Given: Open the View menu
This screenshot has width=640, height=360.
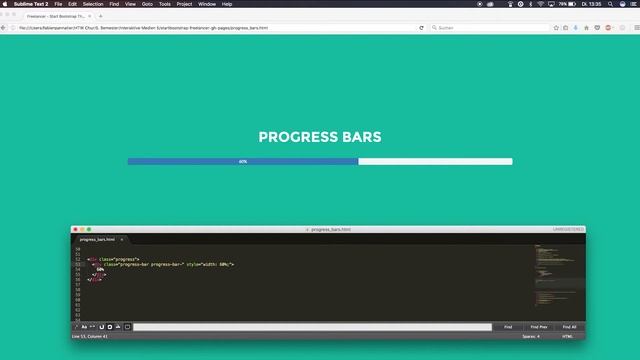Looking at the screenshot, I should (x=130, y=4).
